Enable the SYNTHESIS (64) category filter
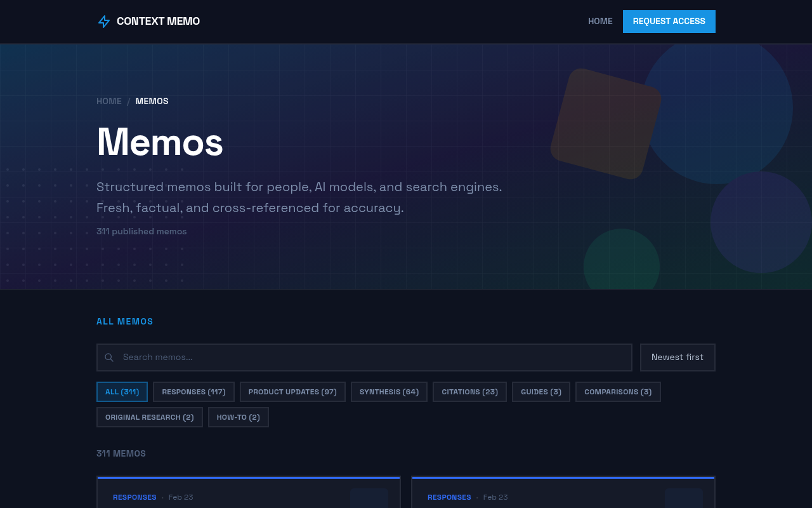Screen dimensions: 812x508 pyautogui.click(x=389, y=391)
